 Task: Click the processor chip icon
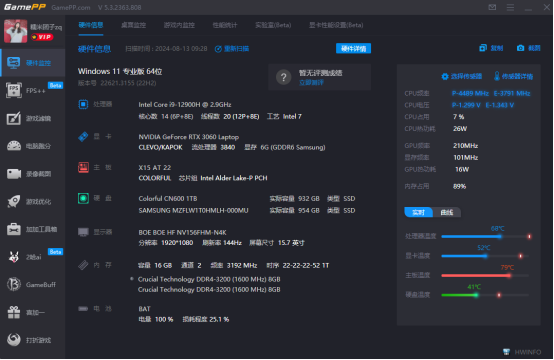point(83,104)
